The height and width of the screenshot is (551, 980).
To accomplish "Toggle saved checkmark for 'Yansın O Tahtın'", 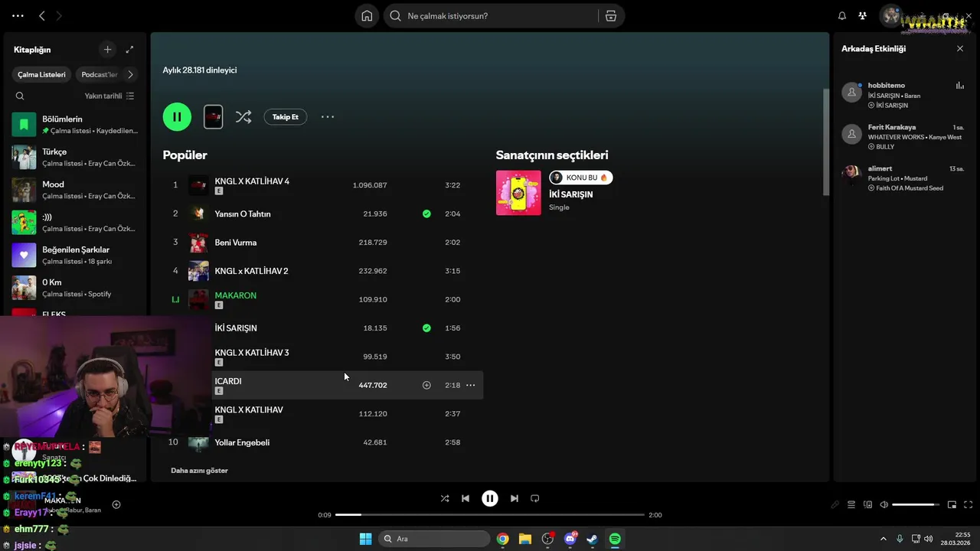I will pyautogui.click(x=426, y=214).
